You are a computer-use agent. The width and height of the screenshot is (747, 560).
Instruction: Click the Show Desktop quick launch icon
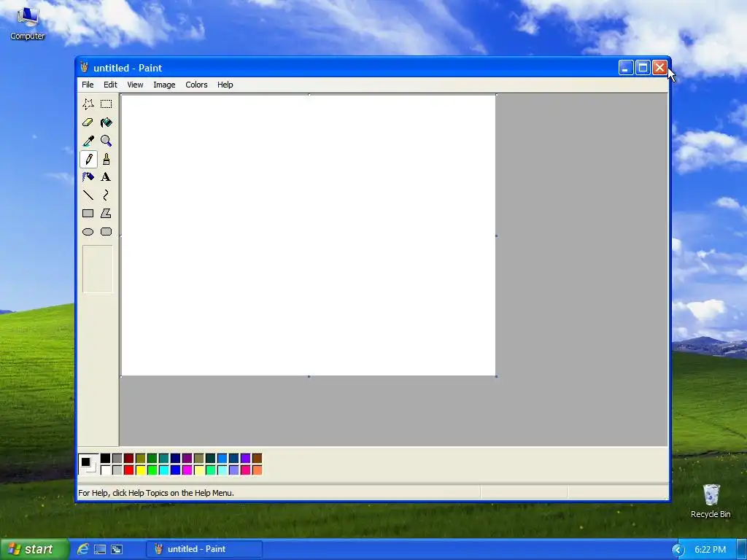(x=99, y=549)
